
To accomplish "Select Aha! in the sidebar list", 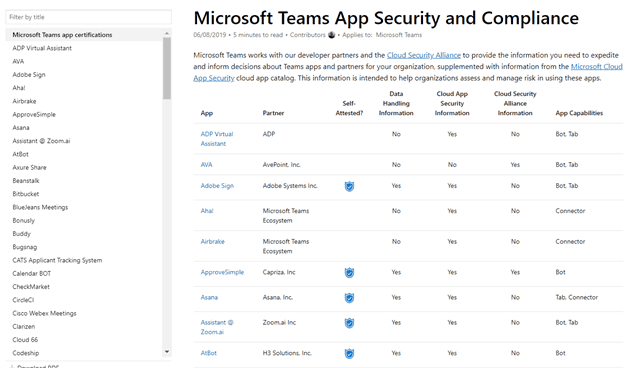I will click(19, 88).
